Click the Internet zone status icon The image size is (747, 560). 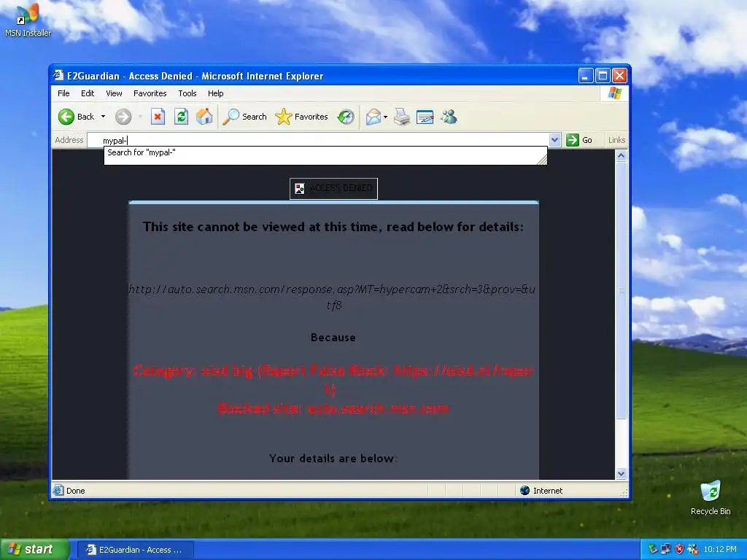pos(525,491)
